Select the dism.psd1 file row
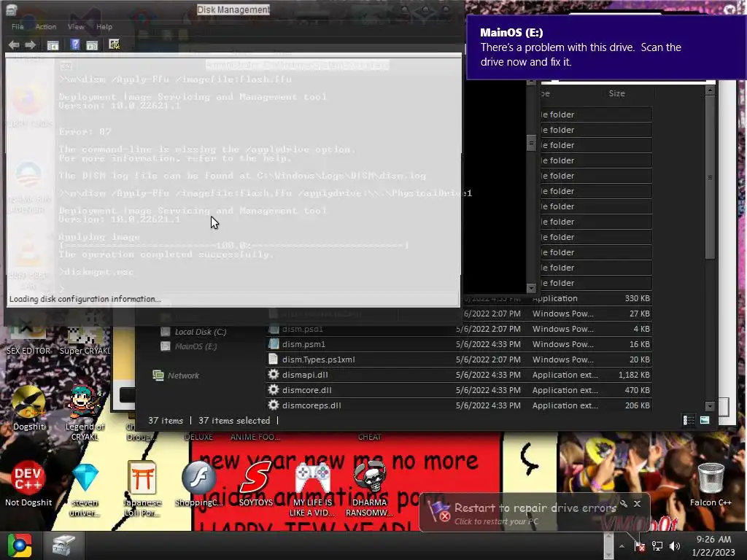 (459, 329)
